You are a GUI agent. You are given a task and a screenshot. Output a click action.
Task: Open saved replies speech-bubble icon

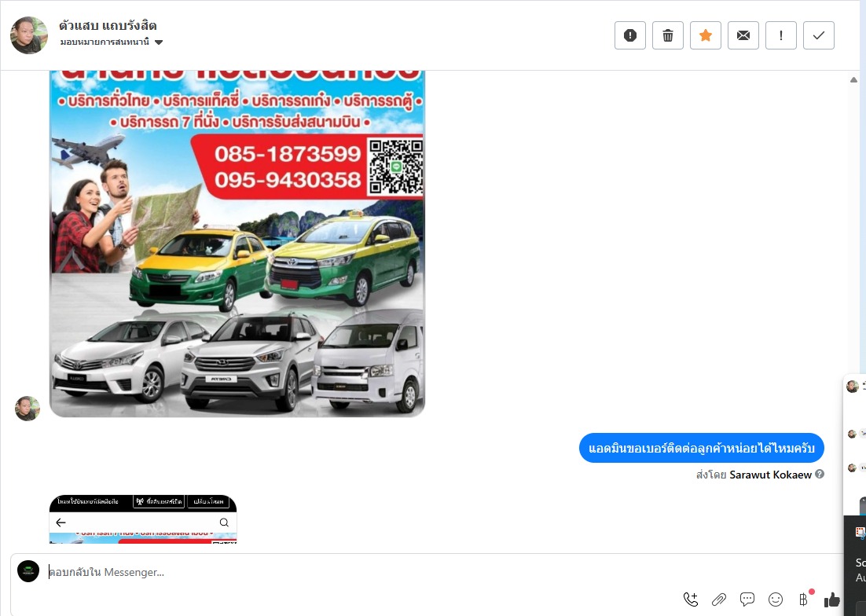pos(747,599)
